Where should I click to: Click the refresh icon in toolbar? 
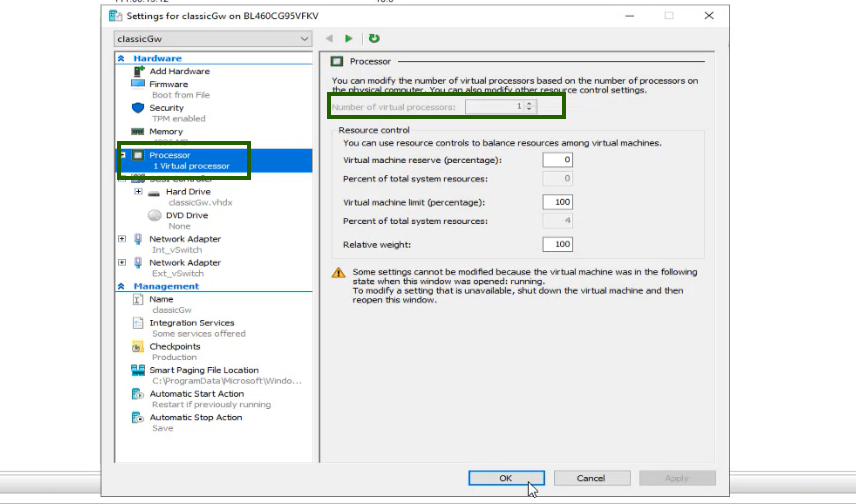point(374,38)
